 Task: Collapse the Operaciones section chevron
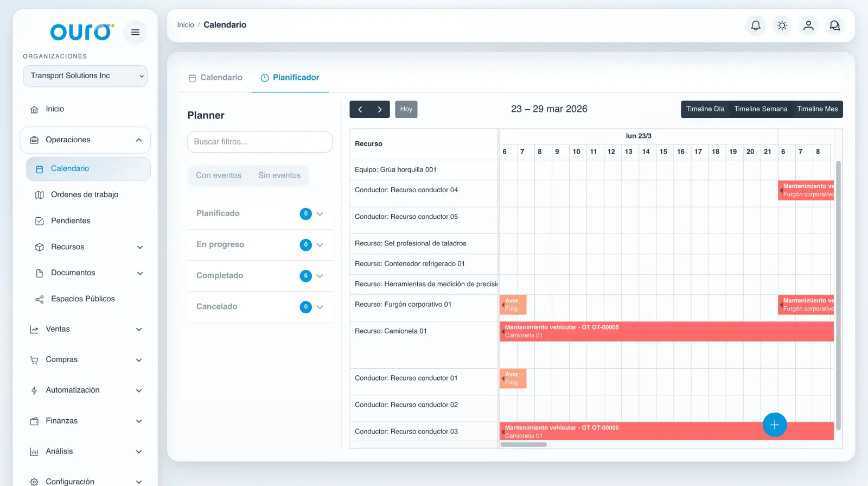coord(139,140)
